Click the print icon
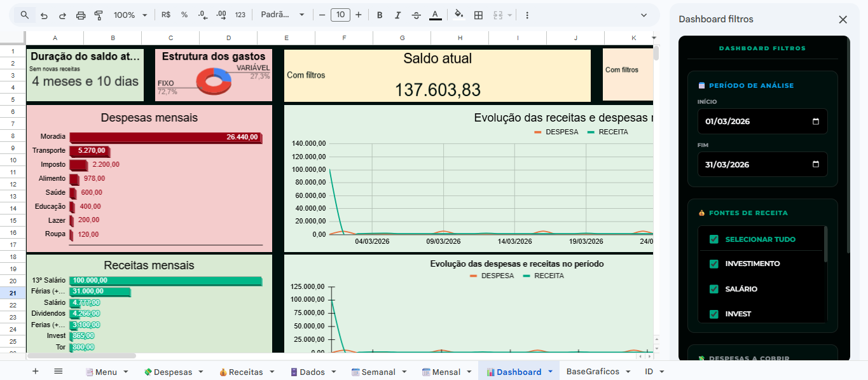Image resolution: width=868 pixels, height=380 pixels. point(81,14)
